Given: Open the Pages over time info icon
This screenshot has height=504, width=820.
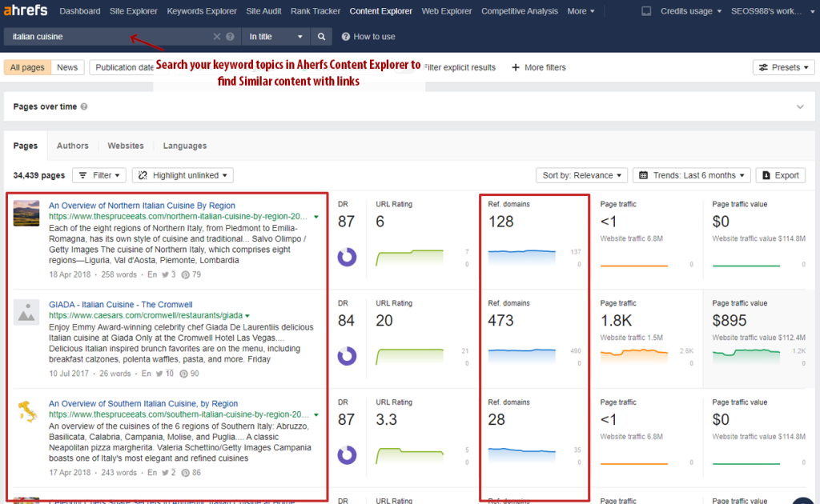Looking at the screenshot, I should 83,106.
